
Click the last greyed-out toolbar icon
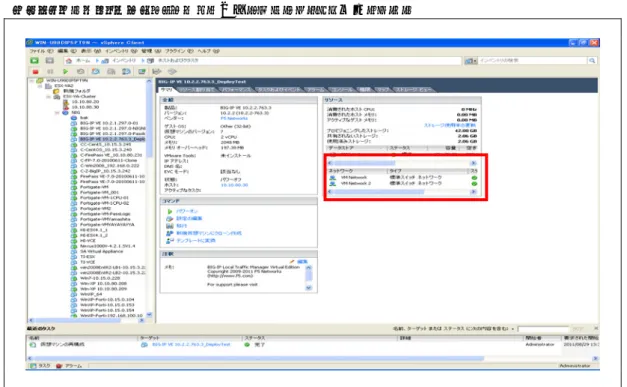point(172,72)
